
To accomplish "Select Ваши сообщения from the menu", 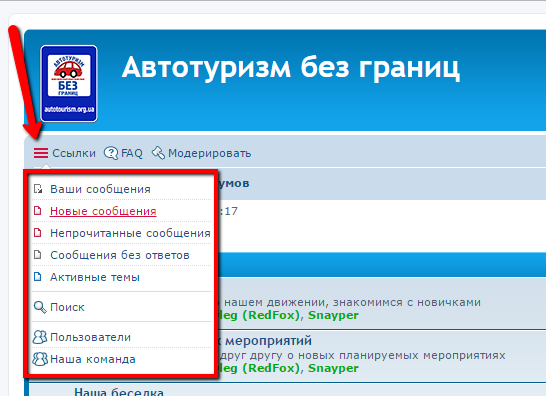I will coord(100,189).
